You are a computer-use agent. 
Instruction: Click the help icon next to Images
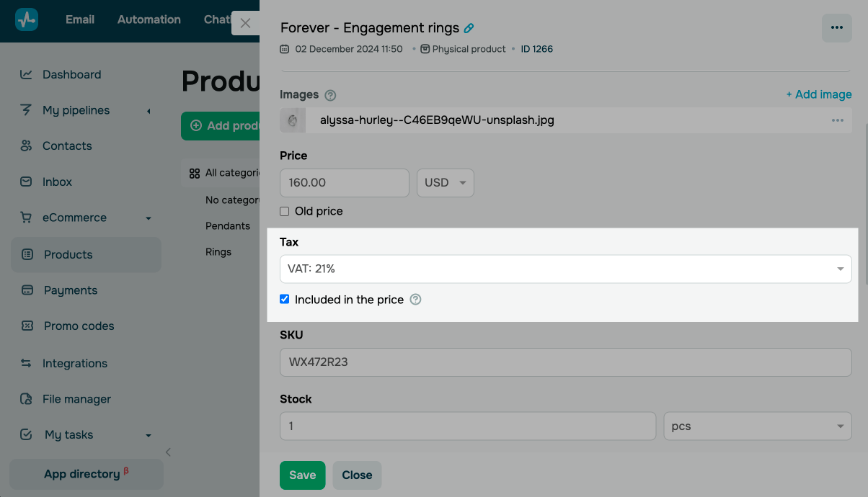(330, 95)
